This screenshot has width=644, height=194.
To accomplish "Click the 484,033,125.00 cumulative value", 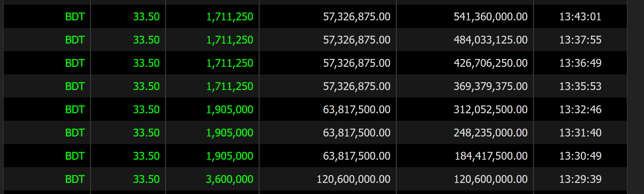I will coord(490,40).
